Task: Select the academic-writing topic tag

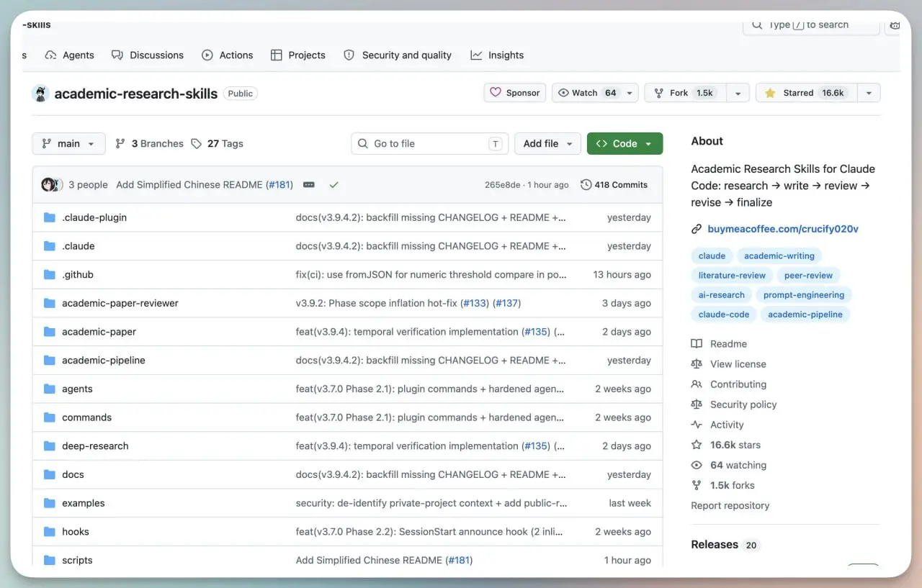Action: 779,255
